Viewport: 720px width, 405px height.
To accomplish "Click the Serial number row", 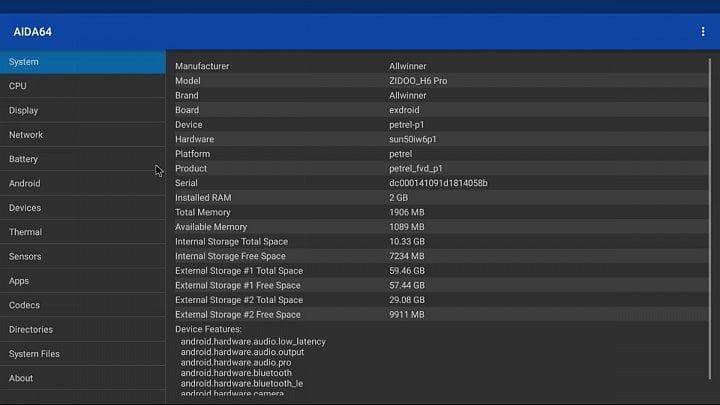I will pos(440,183).
